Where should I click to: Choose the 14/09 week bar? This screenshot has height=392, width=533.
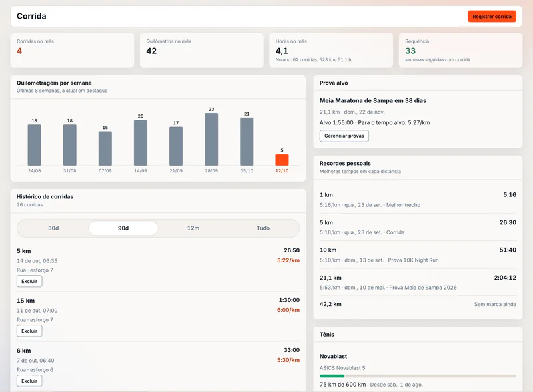click(x=141, y=142)
